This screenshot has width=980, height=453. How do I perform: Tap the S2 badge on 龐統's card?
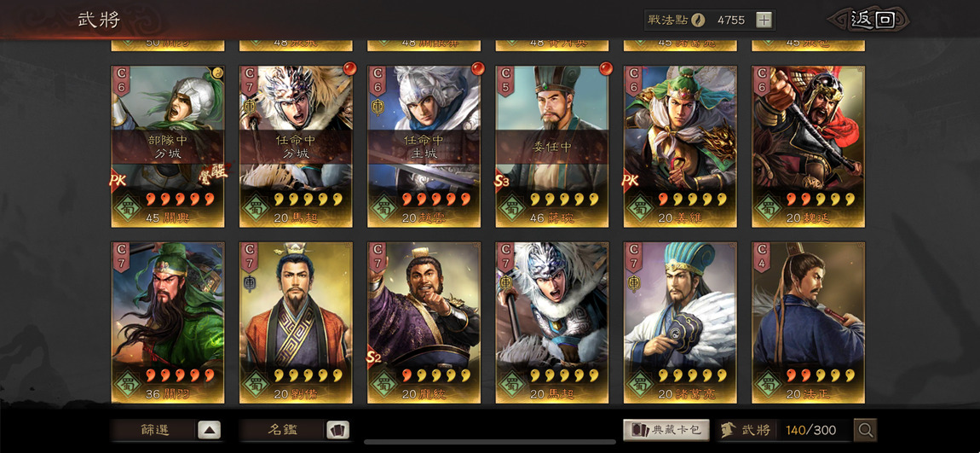(373, 358)
